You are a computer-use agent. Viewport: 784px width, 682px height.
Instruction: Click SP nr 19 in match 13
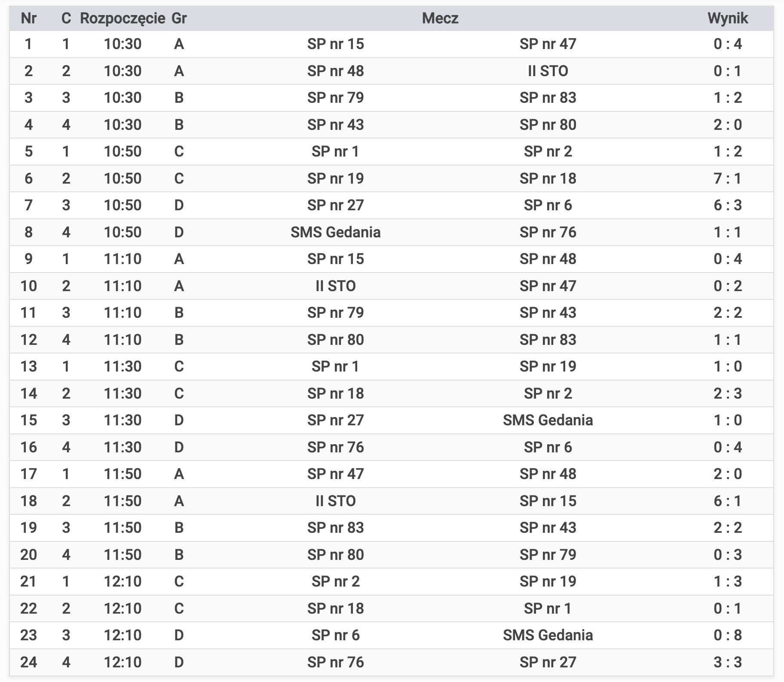548,366
